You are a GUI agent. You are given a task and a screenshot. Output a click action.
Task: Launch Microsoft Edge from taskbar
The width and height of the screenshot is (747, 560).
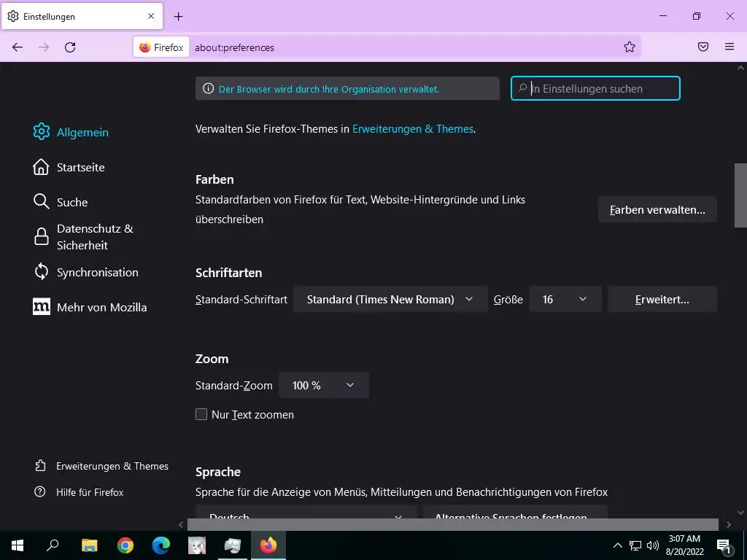point(161,545)
